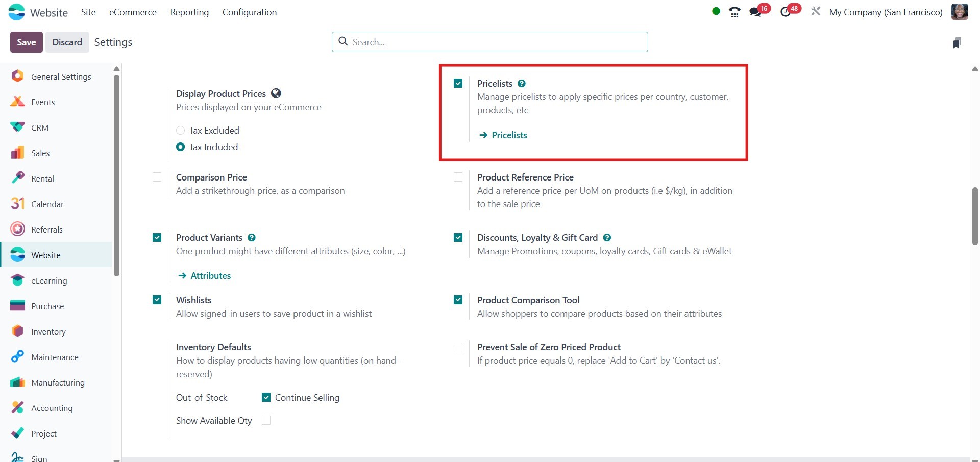Enable the Comparison Price checkbox
Screen dimensions: 980x462
coord(157,177)
